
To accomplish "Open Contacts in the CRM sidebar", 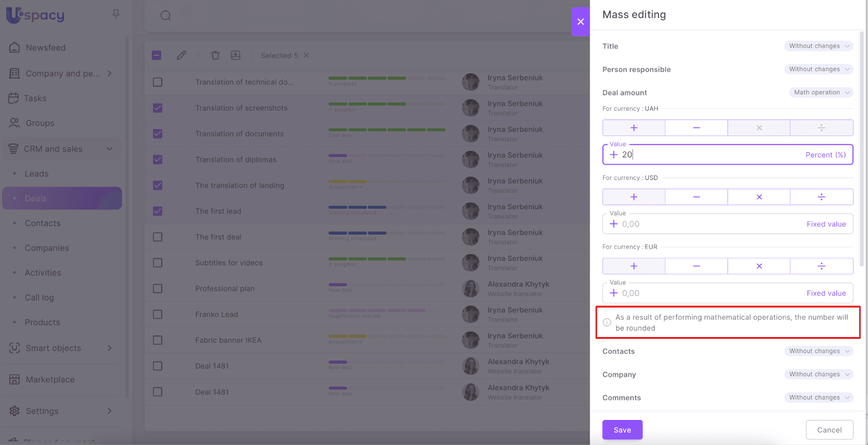I will pyautogui.click(x=43, y=223).
